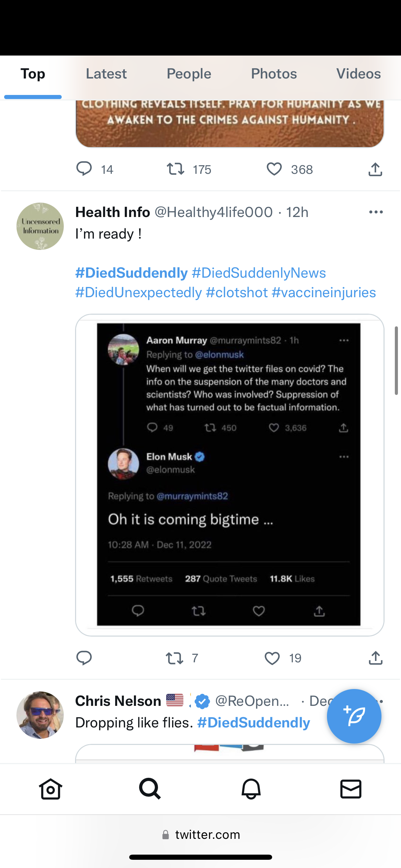
Task: Tap the Search magnifier icon
Action: [150, 788]
